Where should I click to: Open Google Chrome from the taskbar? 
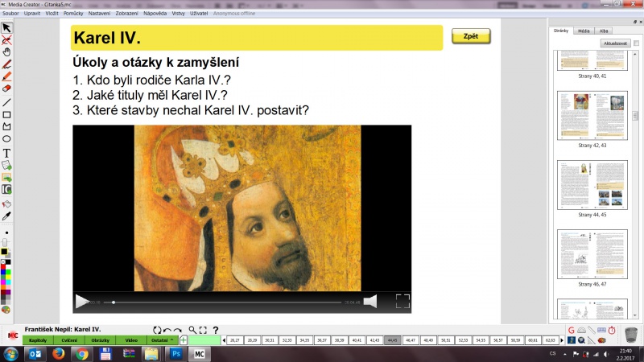click(82, 354)
